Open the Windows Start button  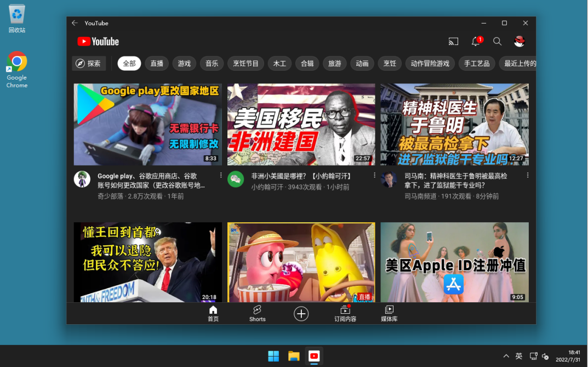273,355
